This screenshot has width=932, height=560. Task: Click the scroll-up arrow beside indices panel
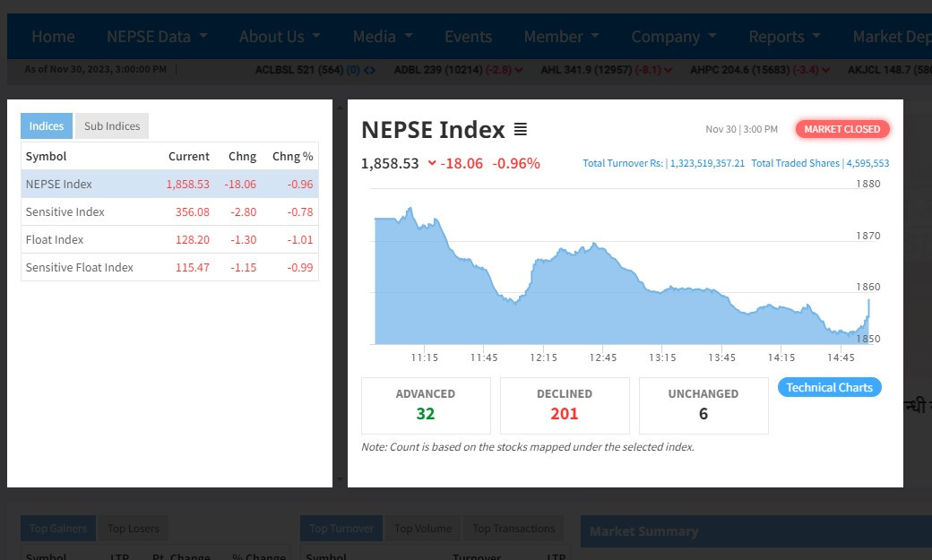(x=340, y=108)
